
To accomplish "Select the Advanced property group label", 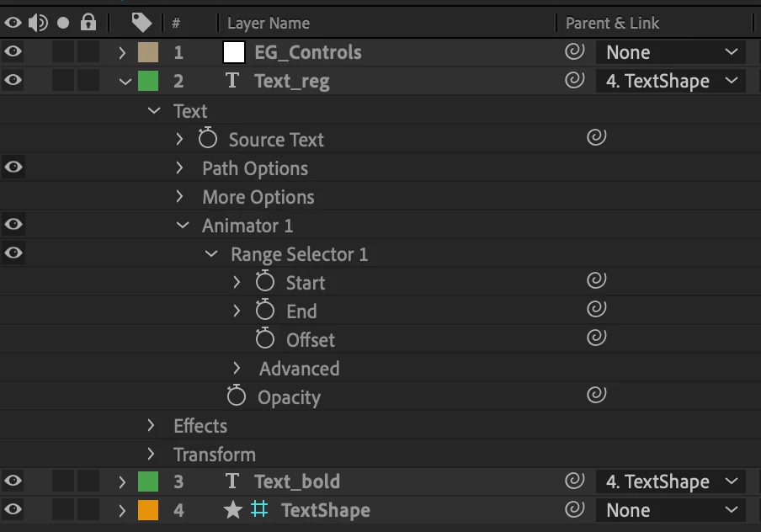I will coord(299,369).
